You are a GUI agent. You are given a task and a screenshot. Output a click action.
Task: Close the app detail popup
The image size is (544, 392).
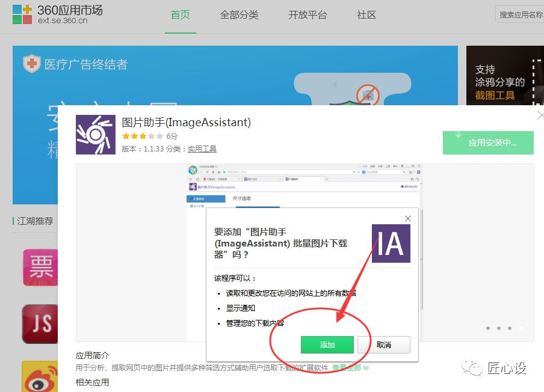[540, 115]
